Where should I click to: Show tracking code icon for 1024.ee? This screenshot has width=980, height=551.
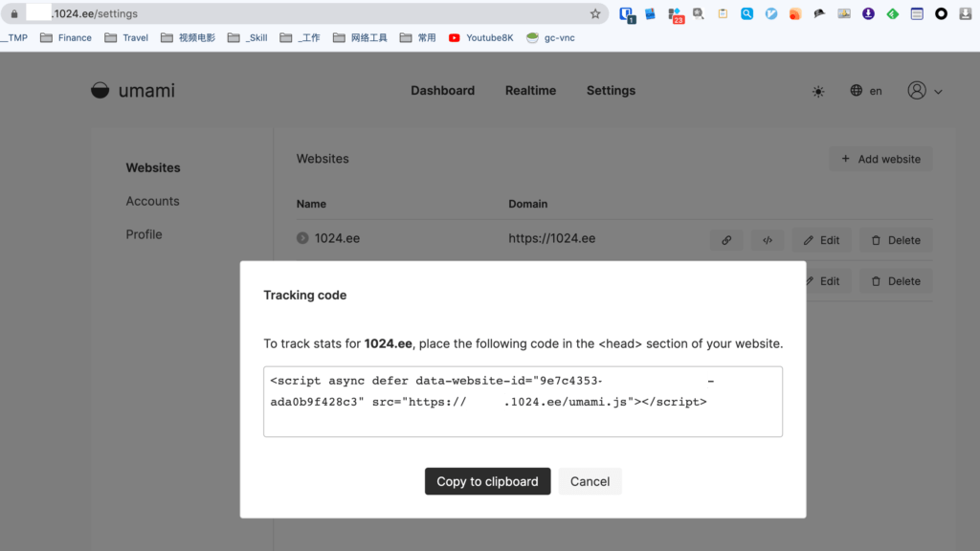coord(768,240)
